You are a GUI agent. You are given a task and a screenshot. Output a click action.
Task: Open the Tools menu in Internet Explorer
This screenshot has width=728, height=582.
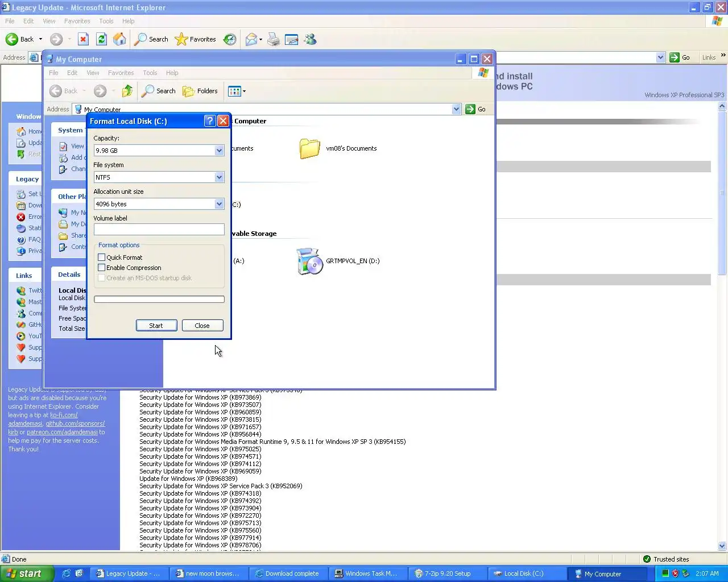(106, 21)
